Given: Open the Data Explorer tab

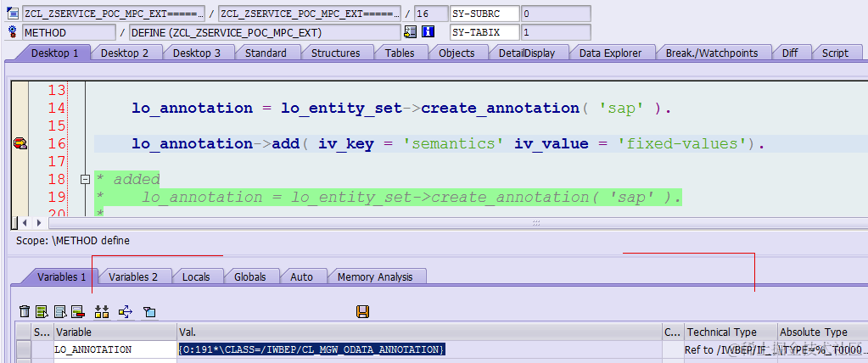Looking at the screenshot, I should (x=611, y=53).
